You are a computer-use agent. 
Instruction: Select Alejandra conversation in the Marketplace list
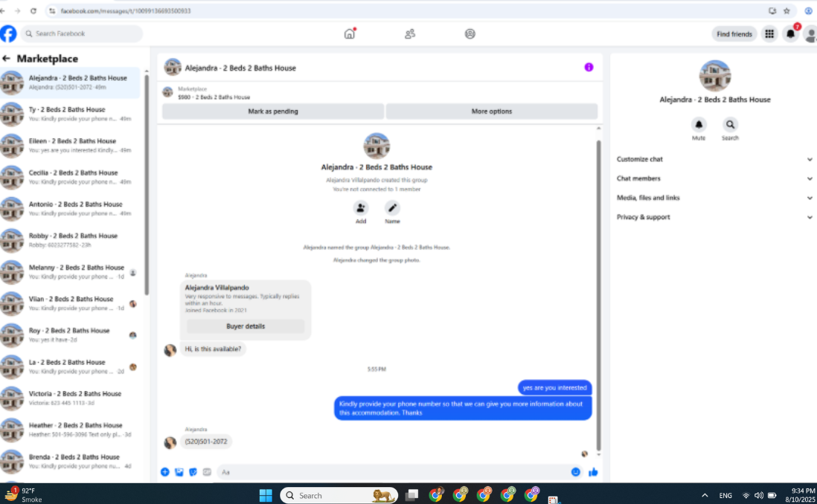pyautogui.click(x=71, y=83)
